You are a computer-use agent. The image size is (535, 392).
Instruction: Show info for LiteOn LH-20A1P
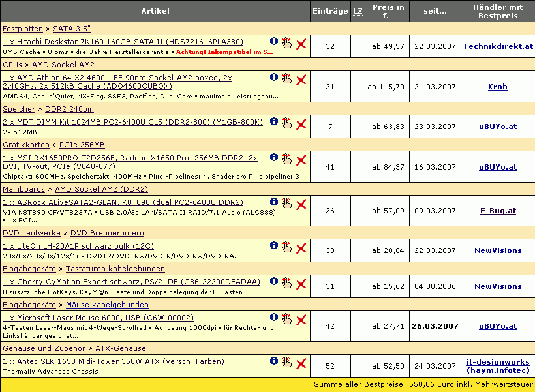pos(273,245)
